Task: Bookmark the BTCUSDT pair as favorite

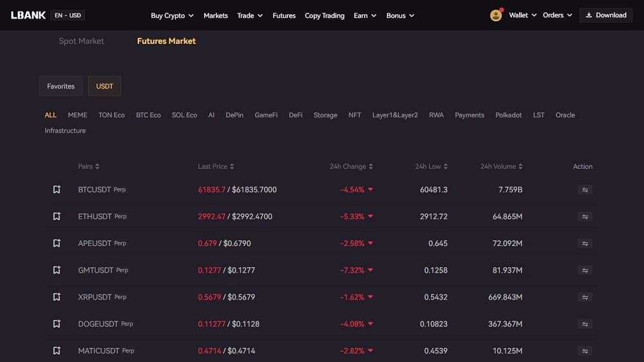Action: [57, 189]
